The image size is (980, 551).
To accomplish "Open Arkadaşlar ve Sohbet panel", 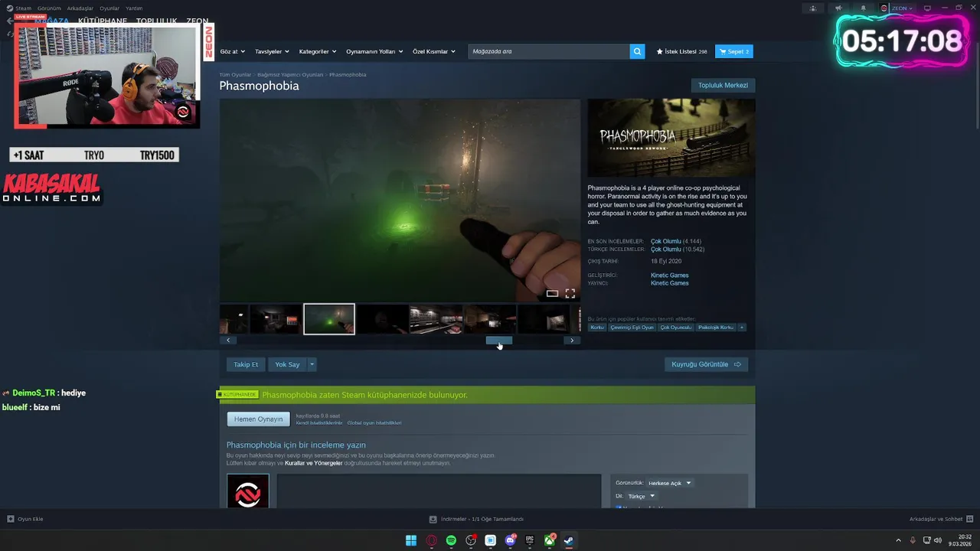I will pyautogui.click(x=941, y=519).
